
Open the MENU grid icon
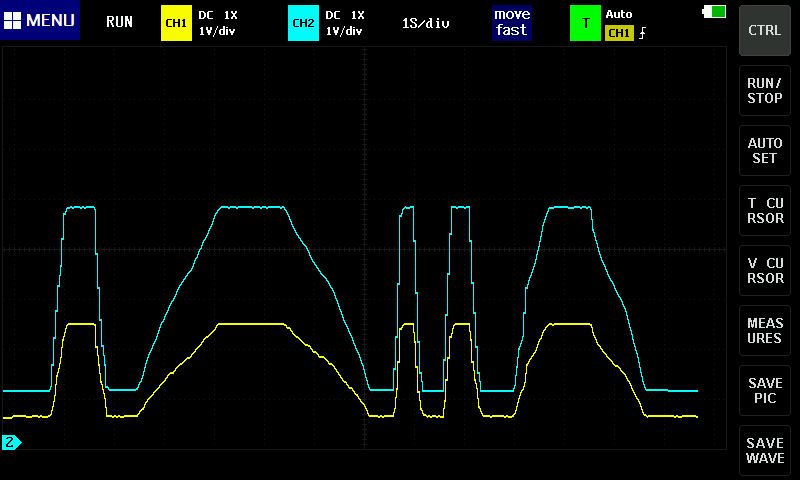tap(14, 21)
